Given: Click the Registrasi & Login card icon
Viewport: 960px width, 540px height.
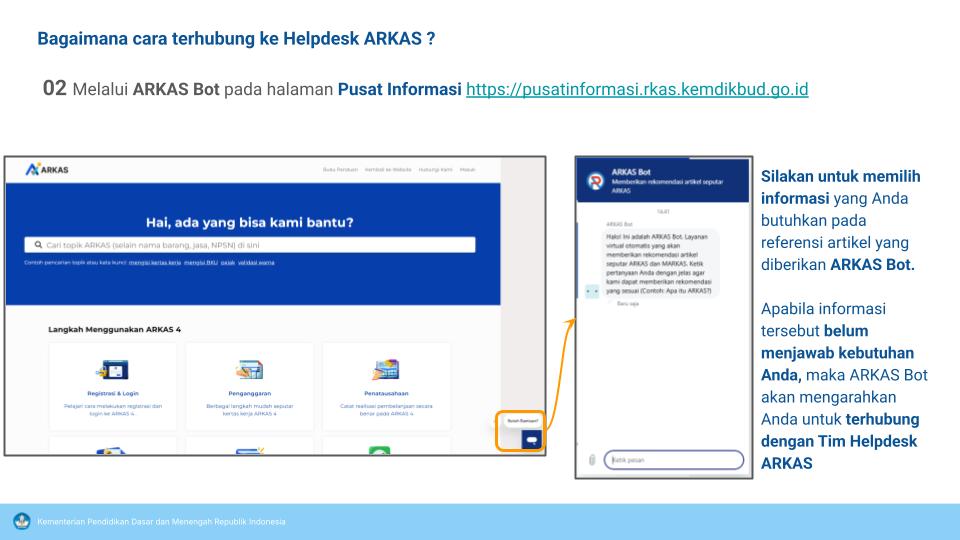Looking at the screenshot, I should (x=113, y=370).
